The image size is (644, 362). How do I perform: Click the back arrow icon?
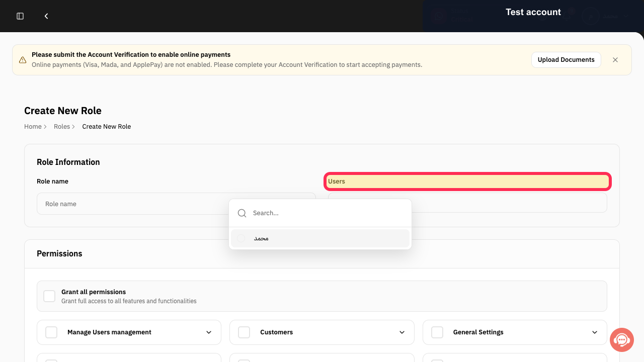tap(46, 16)
